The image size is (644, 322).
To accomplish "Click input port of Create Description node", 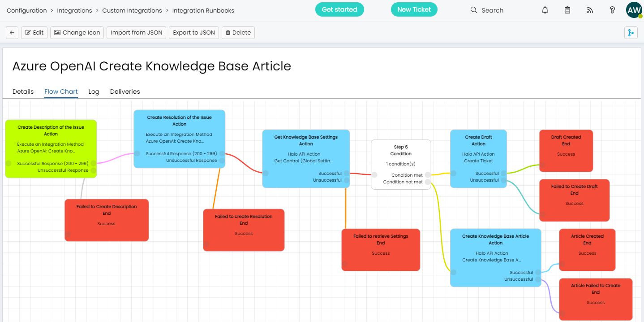I will (8, 163).
